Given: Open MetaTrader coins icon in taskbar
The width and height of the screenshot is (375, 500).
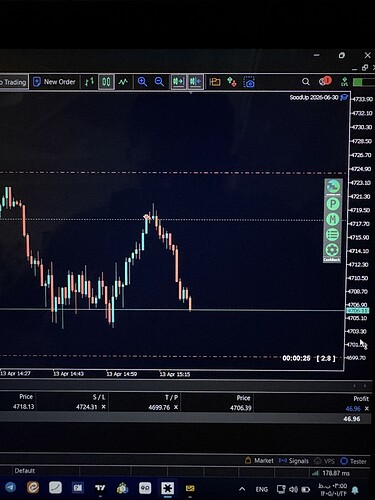Looking at the screenshot, I should tap(123, 488).
